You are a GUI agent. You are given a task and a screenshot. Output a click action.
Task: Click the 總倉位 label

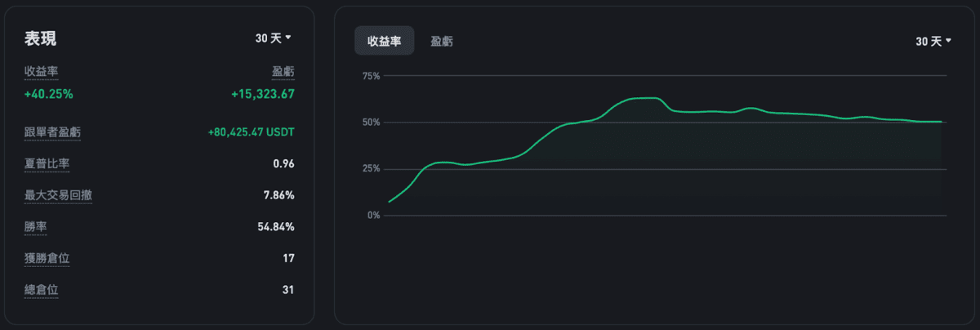(x=41, y=289)
